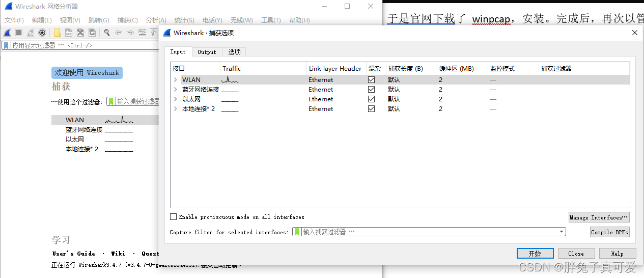
Task: Open the 分析(A) menu
Action: (x=156, y=20)
